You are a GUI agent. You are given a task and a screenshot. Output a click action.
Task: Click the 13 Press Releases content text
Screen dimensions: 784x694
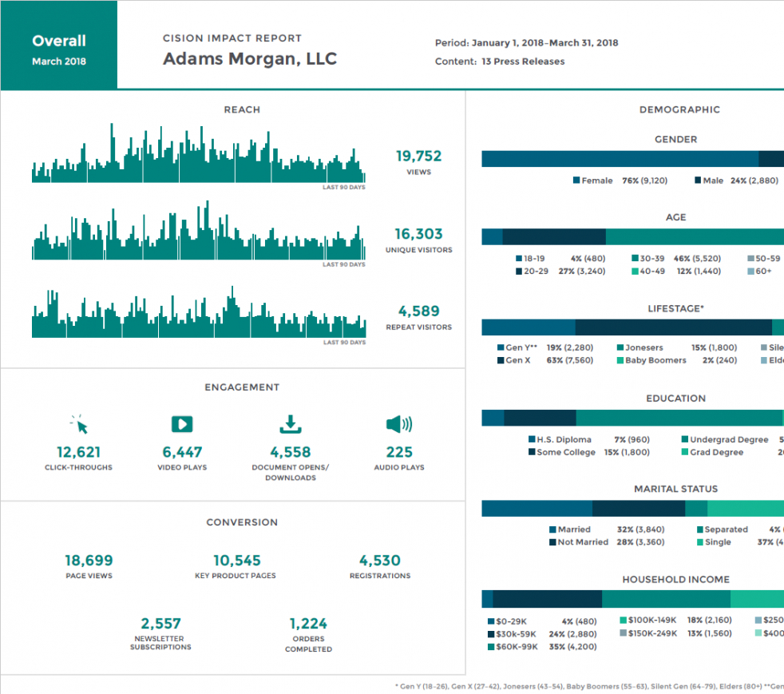click(523, 61)
